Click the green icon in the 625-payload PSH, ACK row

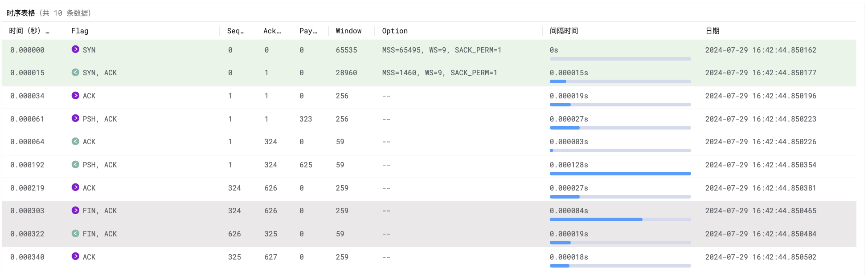click(75, 165)
